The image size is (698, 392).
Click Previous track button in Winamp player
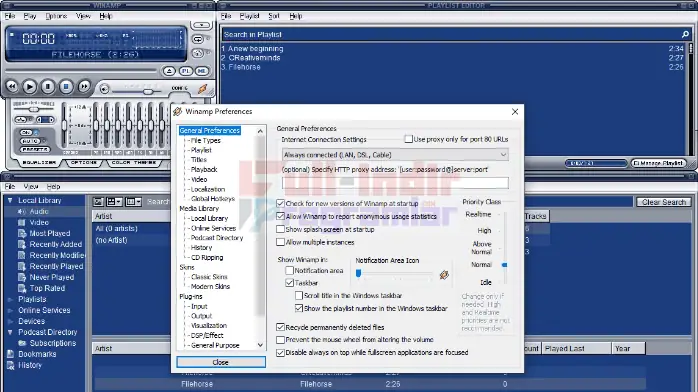12,86
